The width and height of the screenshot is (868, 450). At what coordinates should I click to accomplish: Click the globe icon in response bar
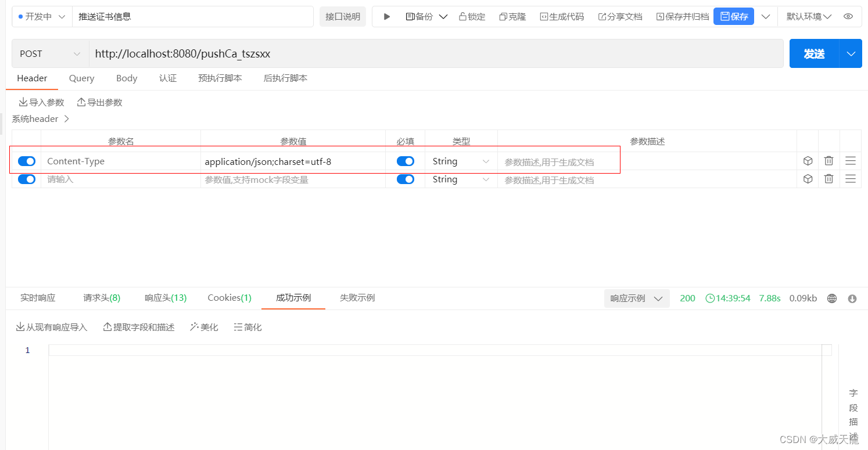[x=832, y=298]
